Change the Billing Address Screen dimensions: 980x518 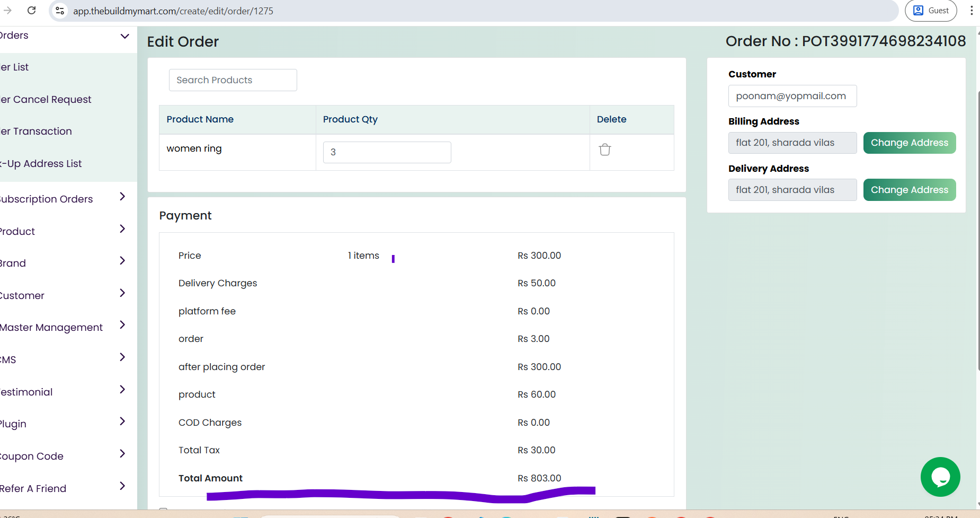click(910, 143)
